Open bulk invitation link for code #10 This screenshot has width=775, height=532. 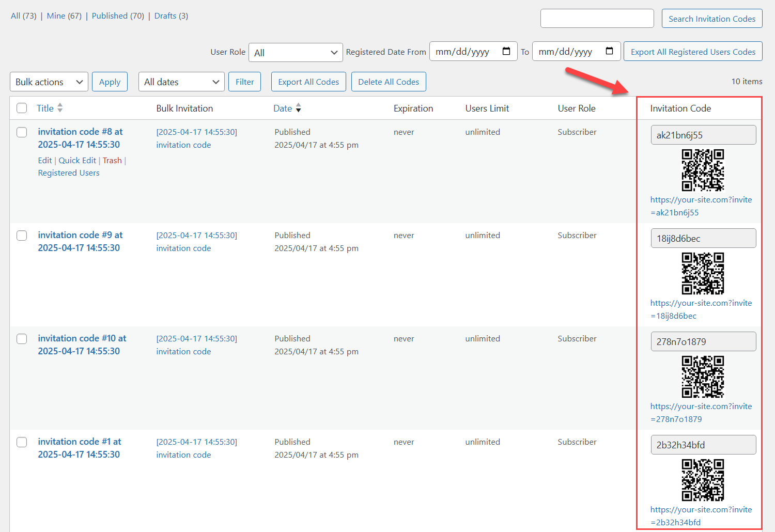[x=196, y=345]
